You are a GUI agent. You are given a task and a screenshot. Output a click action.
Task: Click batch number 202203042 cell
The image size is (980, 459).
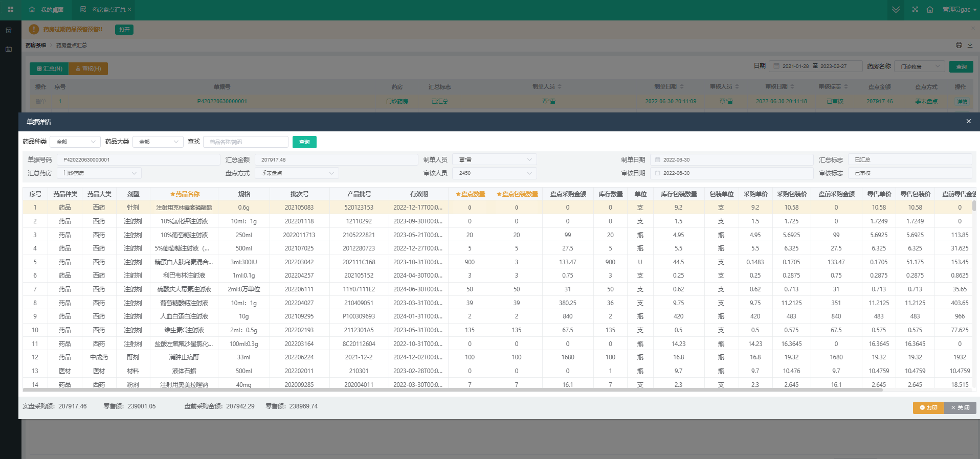pyautogui.click(x=299, y=262)
